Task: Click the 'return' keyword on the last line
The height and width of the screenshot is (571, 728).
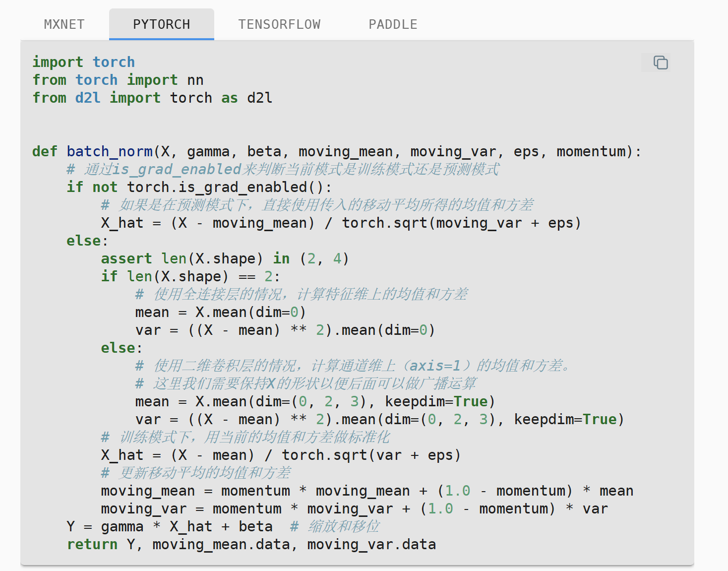Action: [x=92, y=544]
